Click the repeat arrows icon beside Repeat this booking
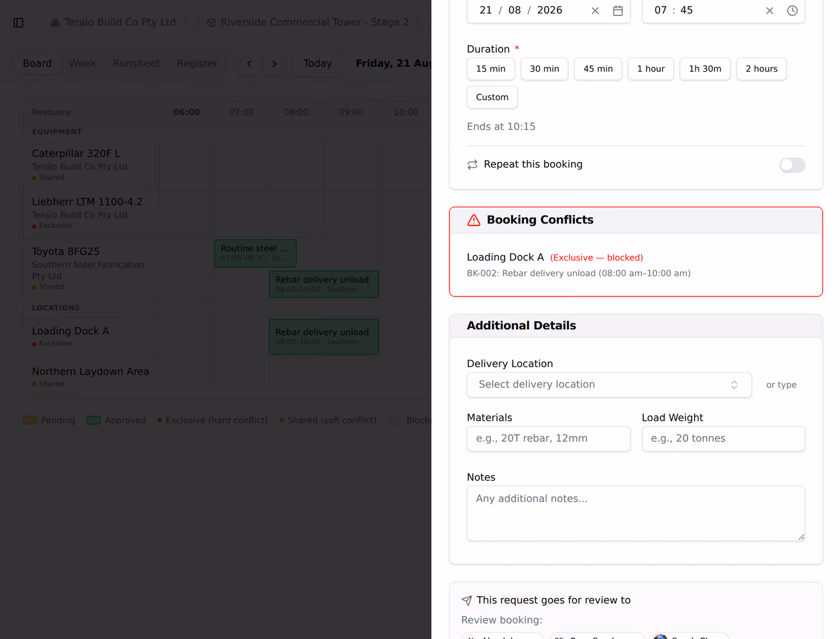 472,165
